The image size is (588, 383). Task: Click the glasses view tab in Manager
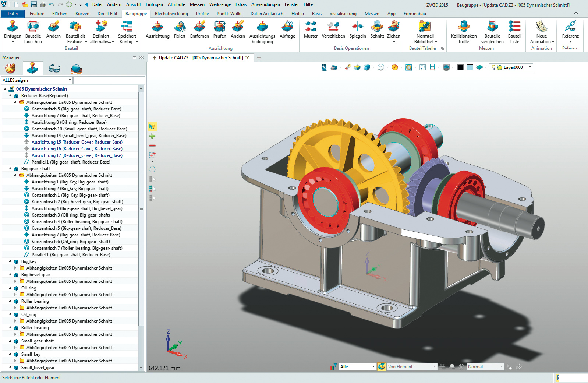[x=54, y=69]
